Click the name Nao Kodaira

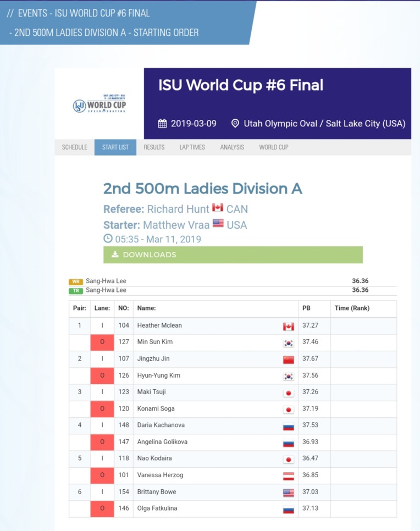click(x=154, y=458)
